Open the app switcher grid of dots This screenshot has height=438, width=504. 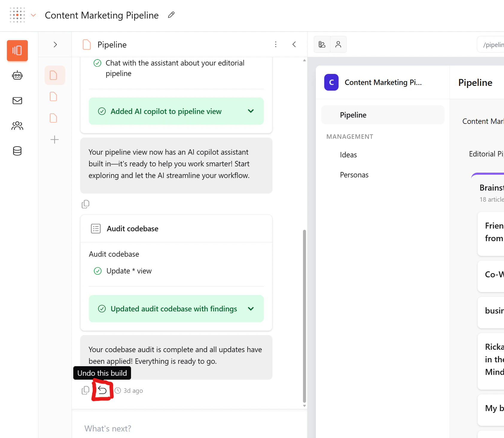point(17,15)
